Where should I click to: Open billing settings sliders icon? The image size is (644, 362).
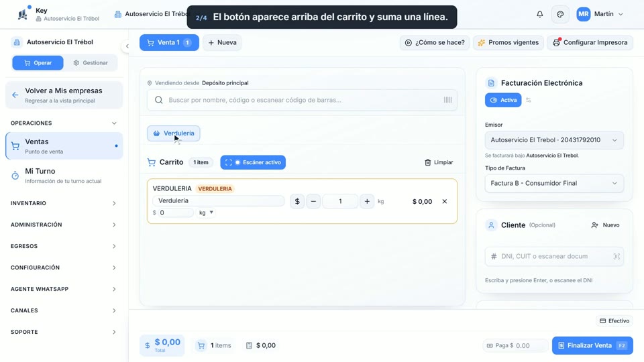(529, 100)
